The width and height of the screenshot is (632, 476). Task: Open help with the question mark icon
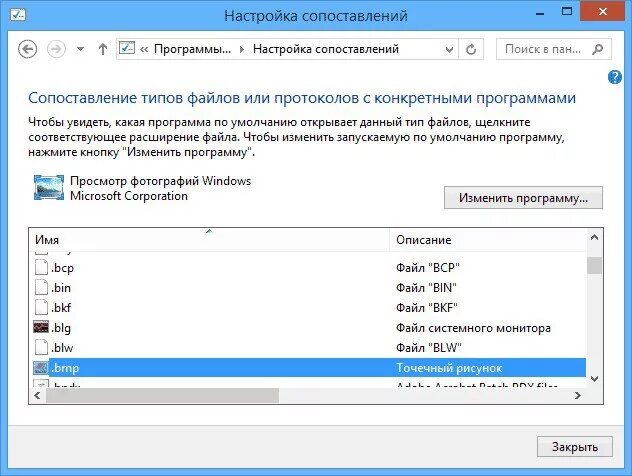pos(615,77)
